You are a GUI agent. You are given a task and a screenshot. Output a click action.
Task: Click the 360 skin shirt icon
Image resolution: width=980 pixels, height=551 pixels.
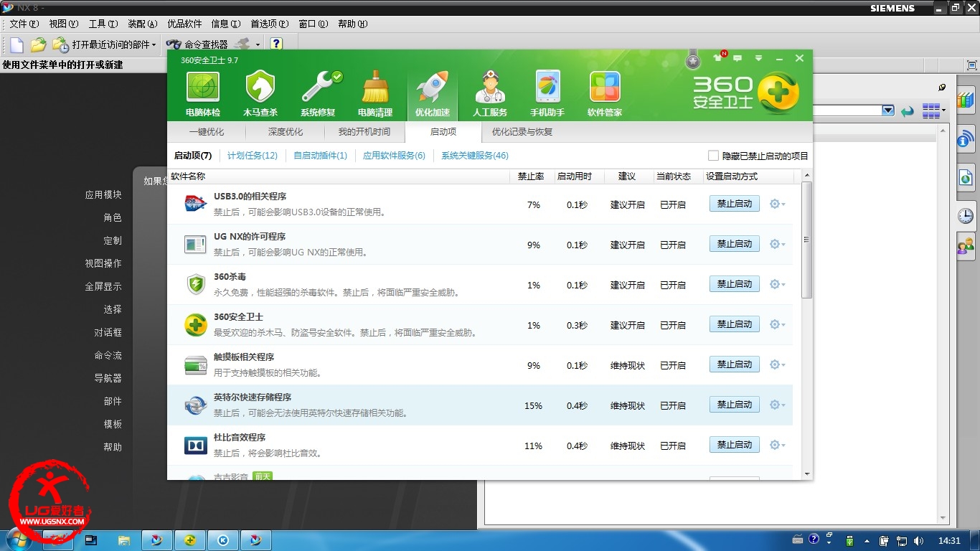tap(718, 57)
